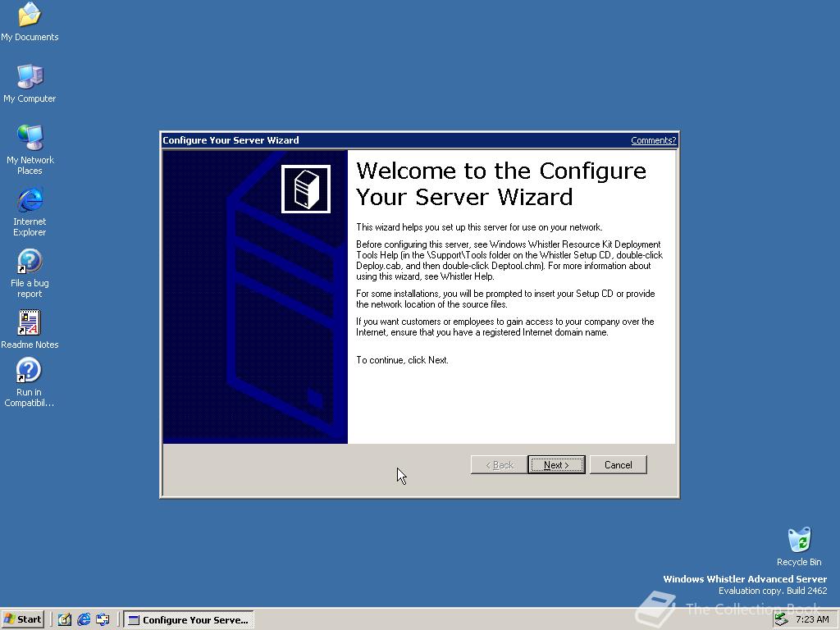840x630 pixels.
Task: Click 'To continue, click Next.' text
Action: [402, 360]
